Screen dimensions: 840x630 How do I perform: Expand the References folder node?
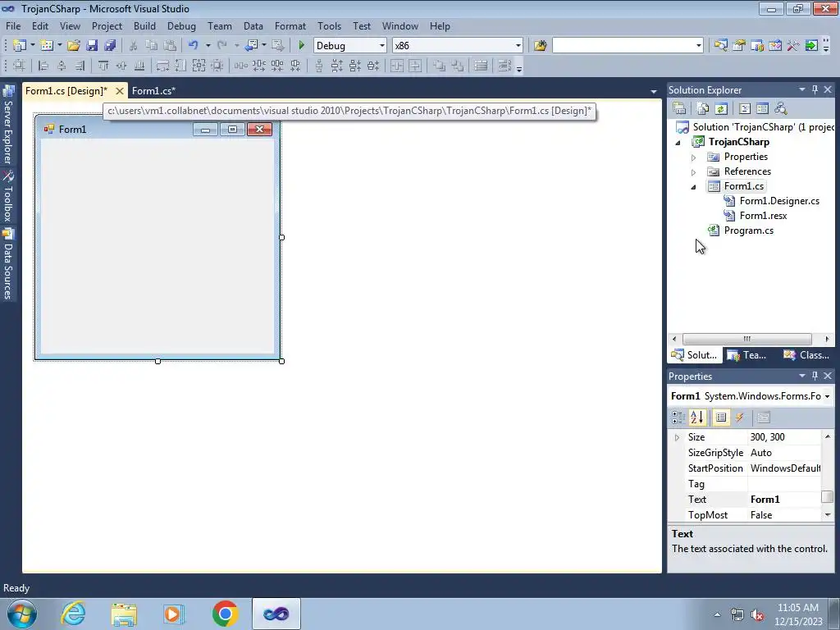tap(693, 172)
